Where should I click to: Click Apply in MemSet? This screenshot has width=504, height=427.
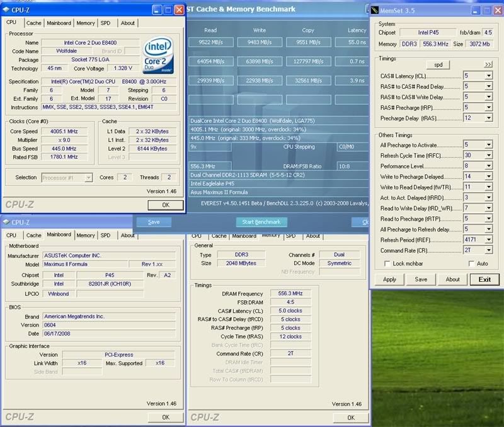click(389, 279)
